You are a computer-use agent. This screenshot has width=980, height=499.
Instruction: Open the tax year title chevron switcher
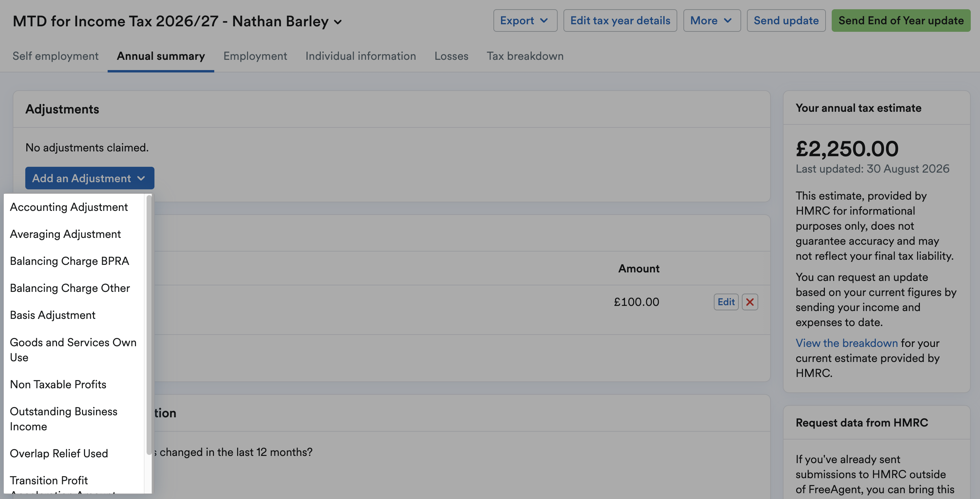[x=338, y=22]
